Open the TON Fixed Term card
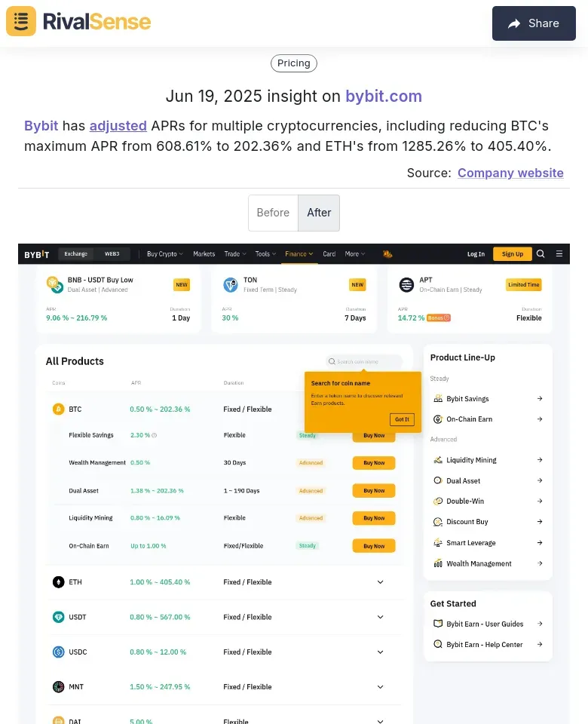Screen dimensions: 588x724 point(294,299)
